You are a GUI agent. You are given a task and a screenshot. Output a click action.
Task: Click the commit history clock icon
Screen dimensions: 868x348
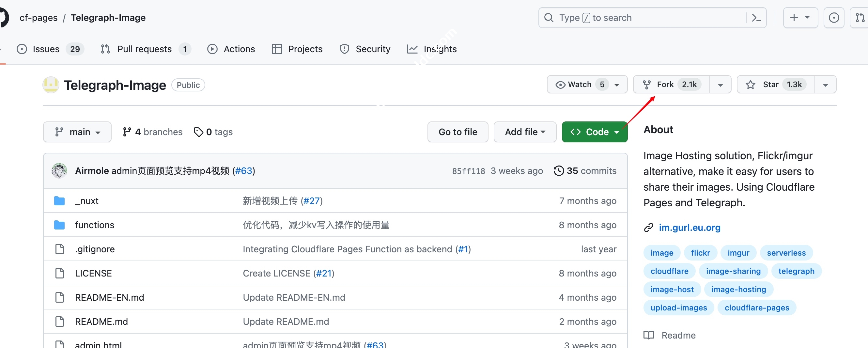point(558,171)
